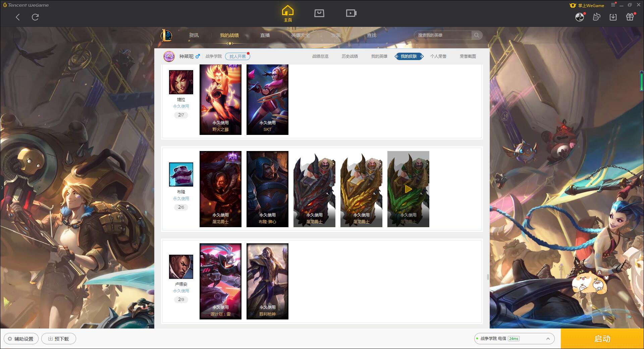Click the 启动 launch button

602,339
